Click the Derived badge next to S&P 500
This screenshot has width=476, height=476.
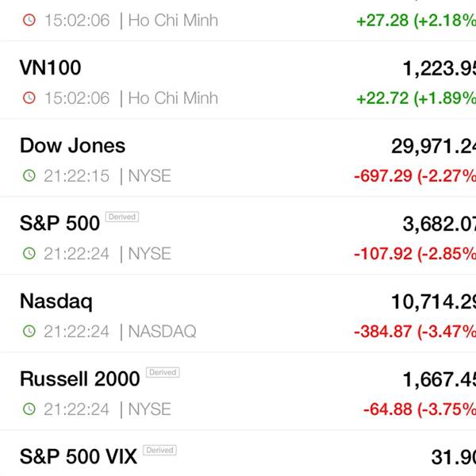[122, 217]
